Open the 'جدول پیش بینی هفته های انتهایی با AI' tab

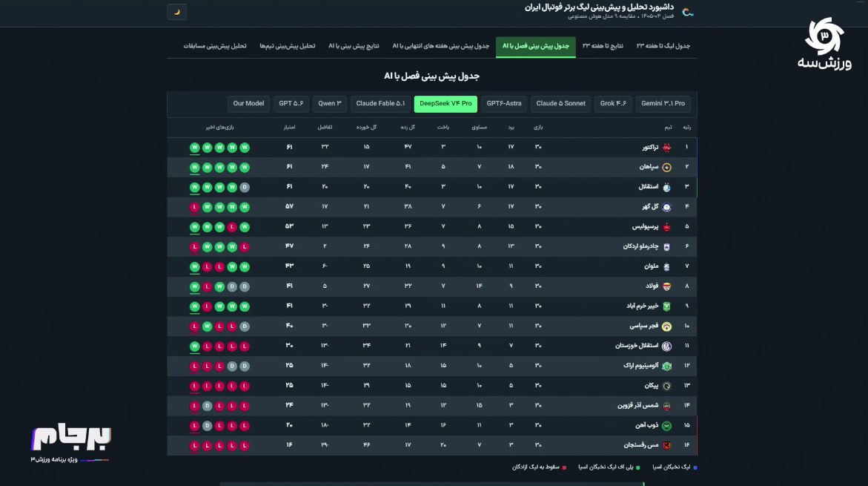pos(440,46)
